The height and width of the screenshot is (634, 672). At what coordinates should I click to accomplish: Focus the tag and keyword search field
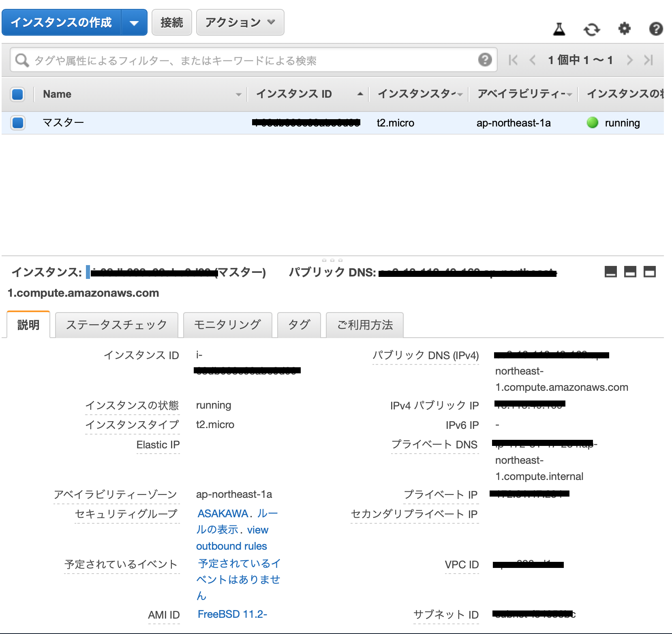click(254, 60)
